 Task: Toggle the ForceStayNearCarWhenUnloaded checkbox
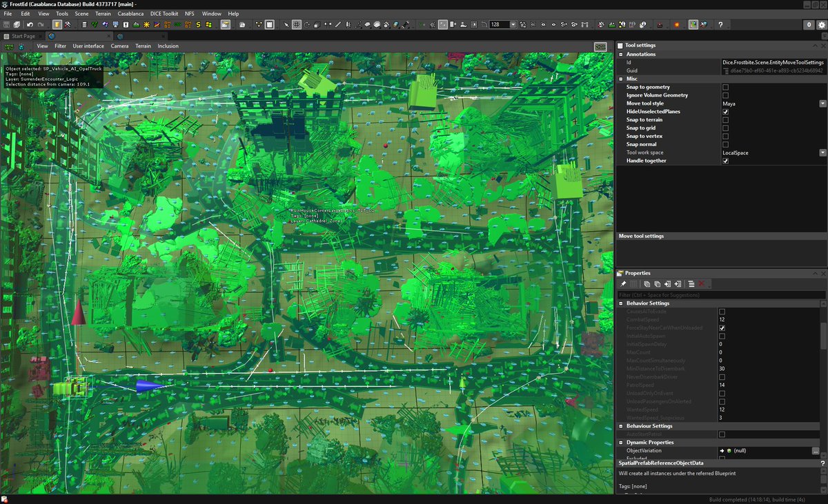722,328
